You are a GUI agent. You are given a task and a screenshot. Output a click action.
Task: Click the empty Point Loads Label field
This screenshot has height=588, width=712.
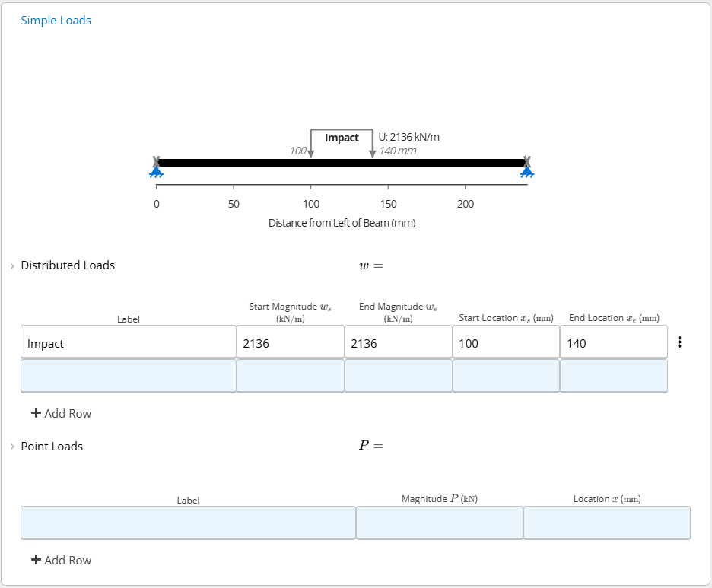coord(188,523)
